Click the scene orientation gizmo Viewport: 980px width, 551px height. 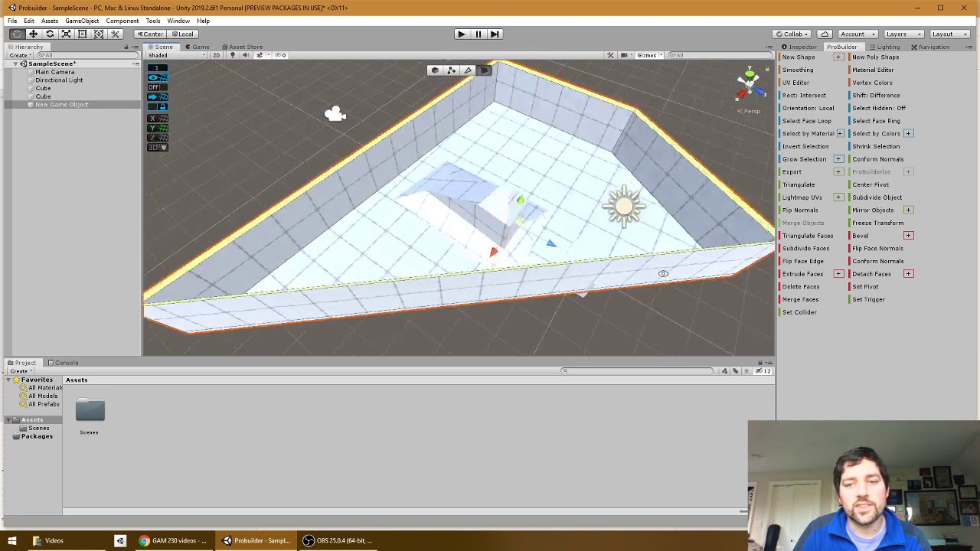pyautogui.click(x=750, y=83)
